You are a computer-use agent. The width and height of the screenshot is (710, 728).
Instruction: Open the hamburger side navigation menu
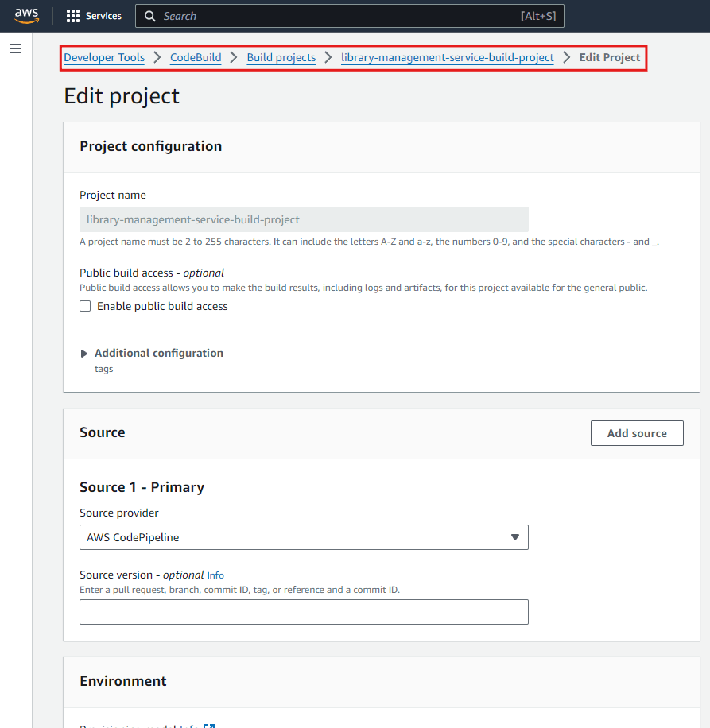(16, 48)
